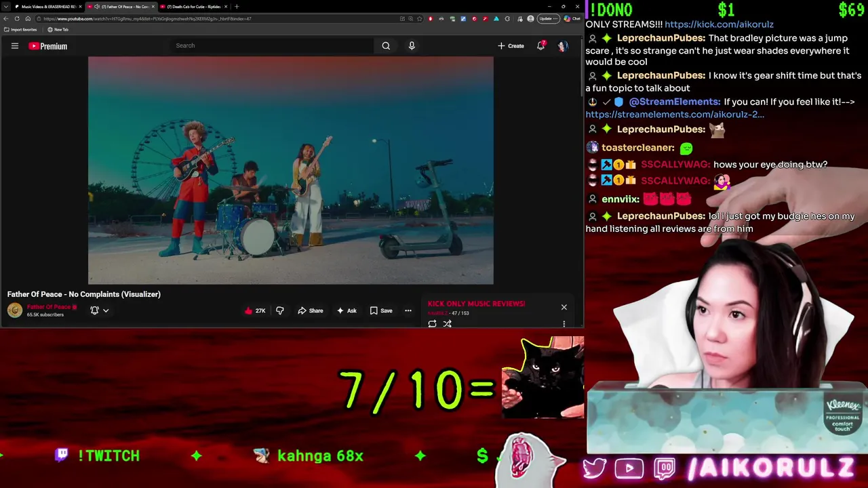Click the LeprechaunPubes username in the budgie message
Screen dimensions: 868x488
[x=661, y=216]
